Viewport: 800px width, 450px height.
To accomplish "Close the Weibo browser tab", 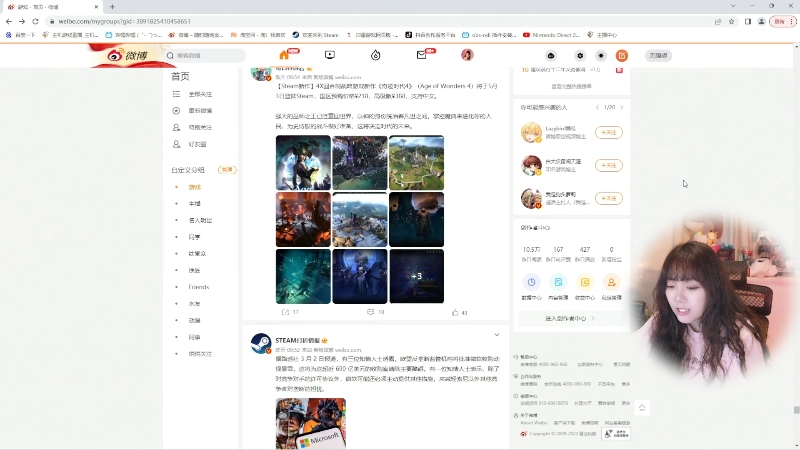I will coord(96,7).
